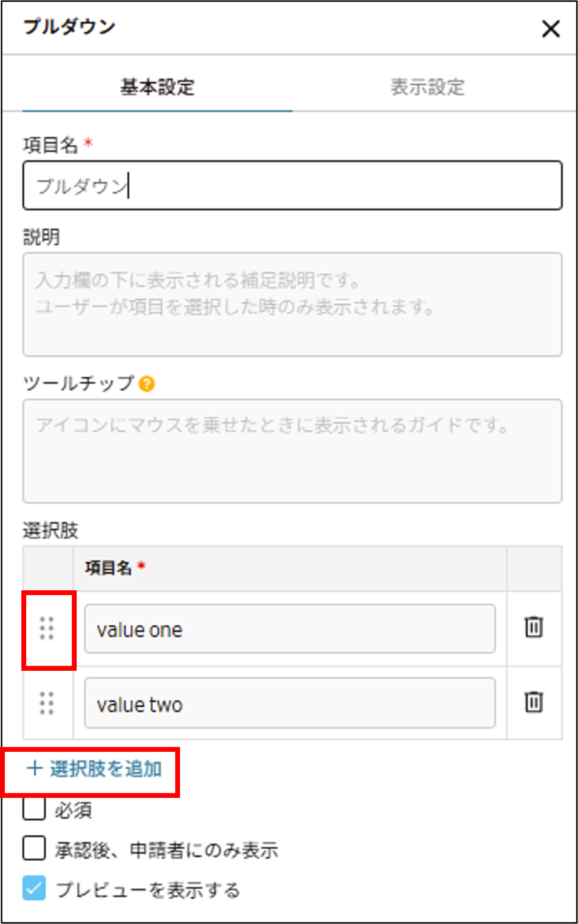This screenshot has width=578, height=924.
Task: Edit the value two option field
Action: click(290, 703)
